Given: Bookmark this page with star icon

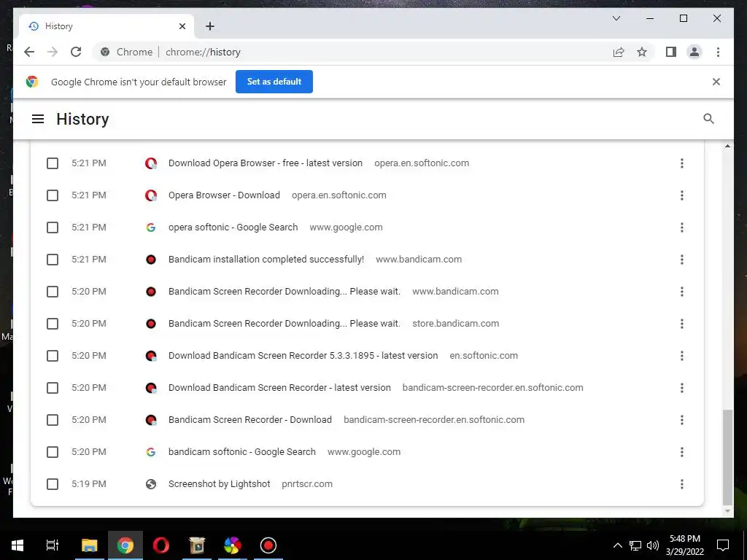Looking at the screenshot, I should [x=642, y=52].
